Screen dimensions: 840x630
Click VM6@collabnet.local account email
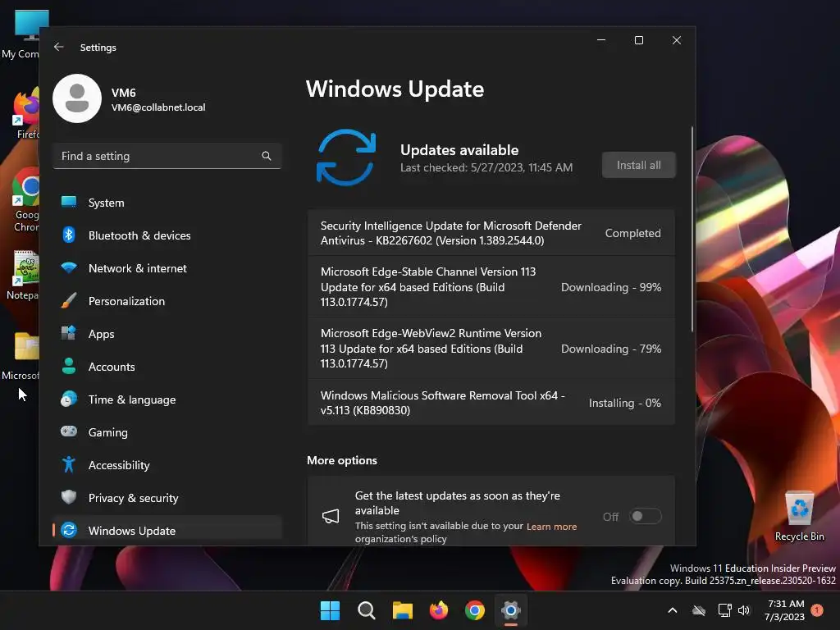[158, 107]
